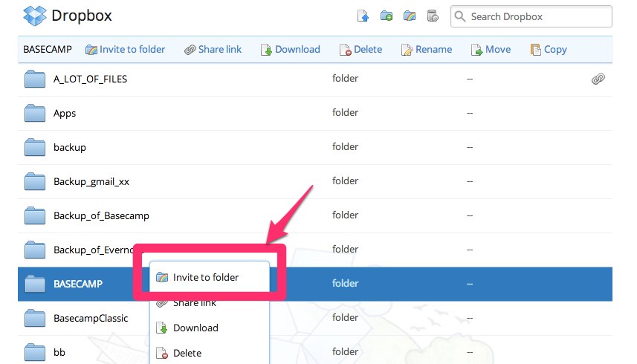
Task: Click the Backup_of_Basecamp folder icon
Action: [x=34, y=215]
